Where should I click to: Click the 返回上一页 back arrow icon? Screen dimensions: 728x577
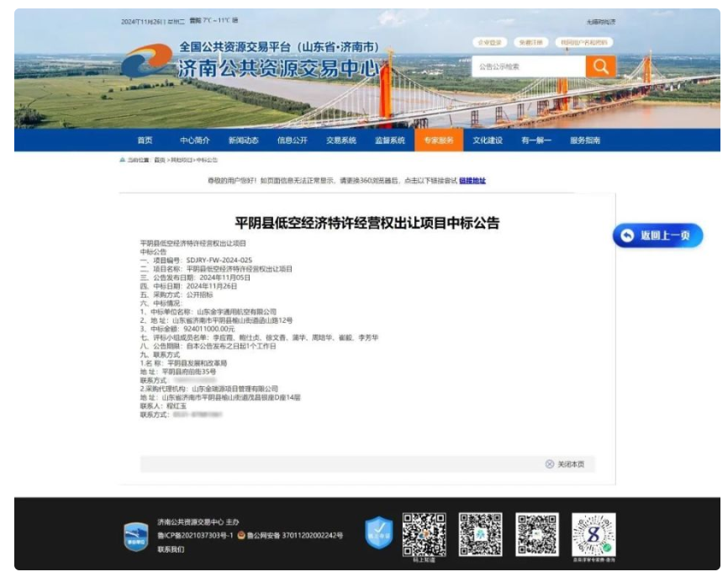[627, 236]
